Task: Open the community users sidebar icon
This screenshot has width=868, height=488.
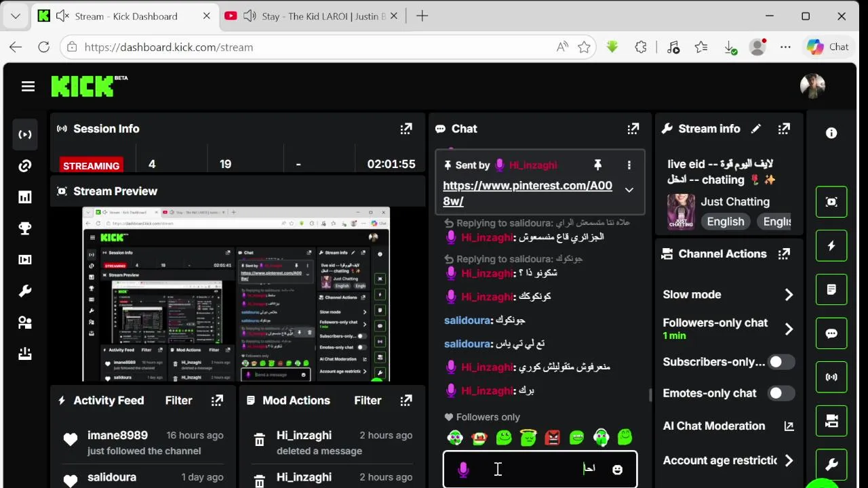Action: (x=25, y=323)
